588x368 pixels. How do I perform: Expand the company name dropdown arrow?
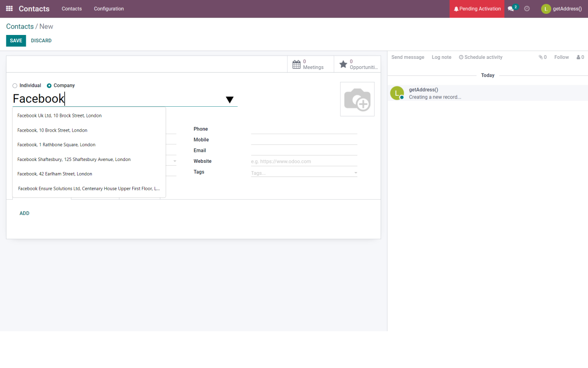[x=230, y=100]
